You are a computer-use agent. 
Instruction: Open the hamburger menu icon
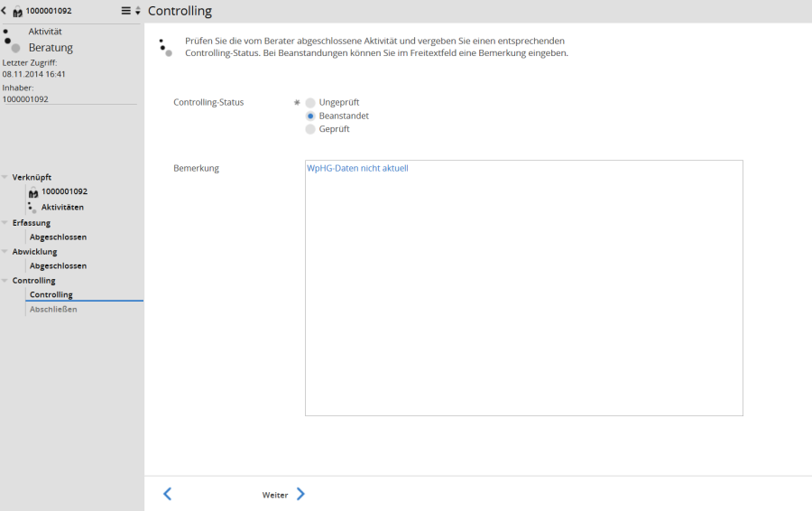pos(126,11)
